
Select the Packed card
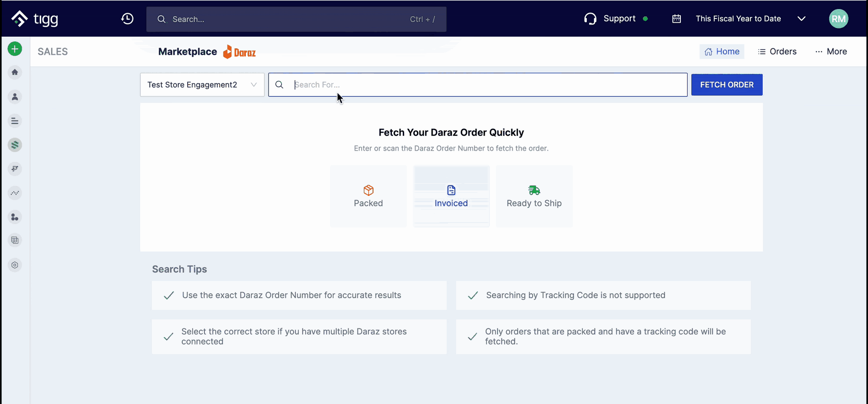368,196
